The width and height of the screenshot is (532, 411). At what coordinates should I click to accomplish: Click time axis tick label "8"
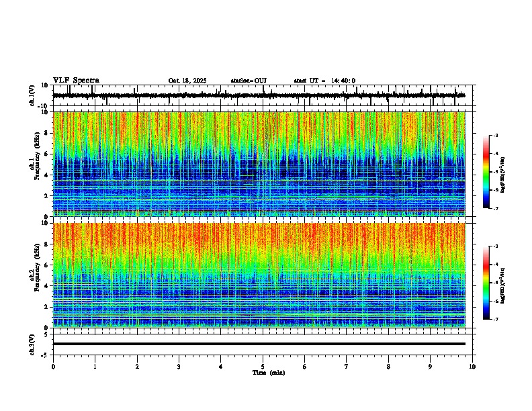(388, 367)
